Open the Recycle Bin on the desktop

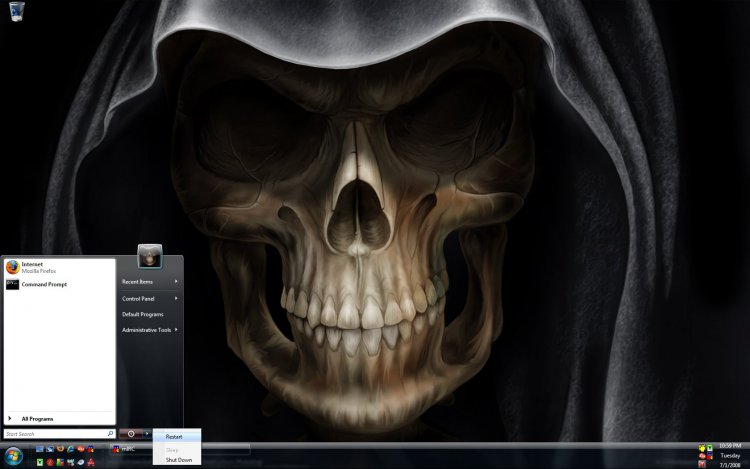click(x=17, y=11)
